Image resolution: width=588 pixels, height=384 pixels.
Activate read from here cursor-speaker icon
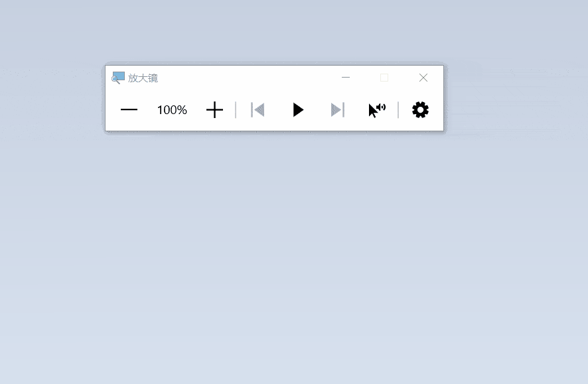click(377, 110)
